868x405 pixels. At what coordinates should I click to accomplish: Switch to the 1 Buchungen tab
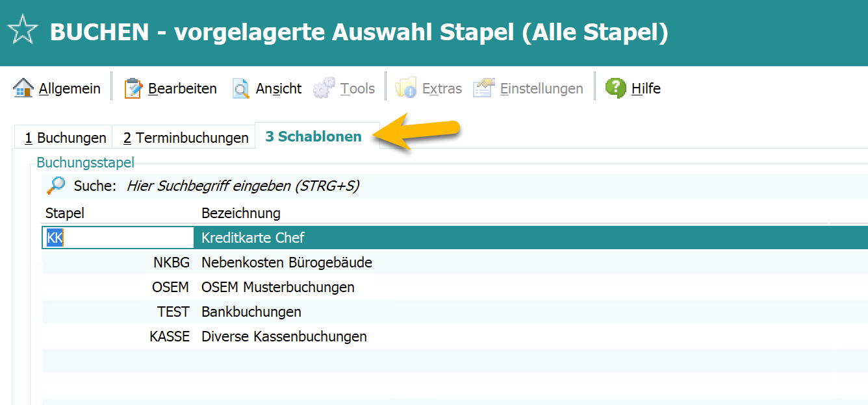coord(65,138)
